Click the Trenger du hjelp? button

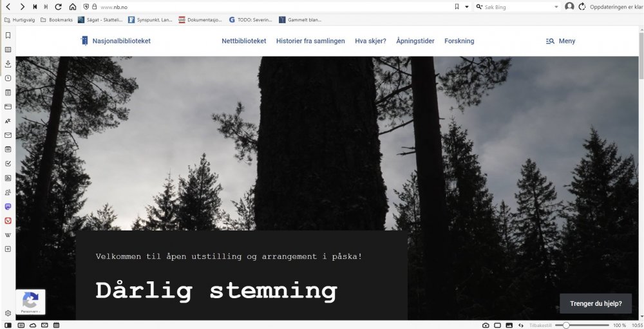coord(596,303)
